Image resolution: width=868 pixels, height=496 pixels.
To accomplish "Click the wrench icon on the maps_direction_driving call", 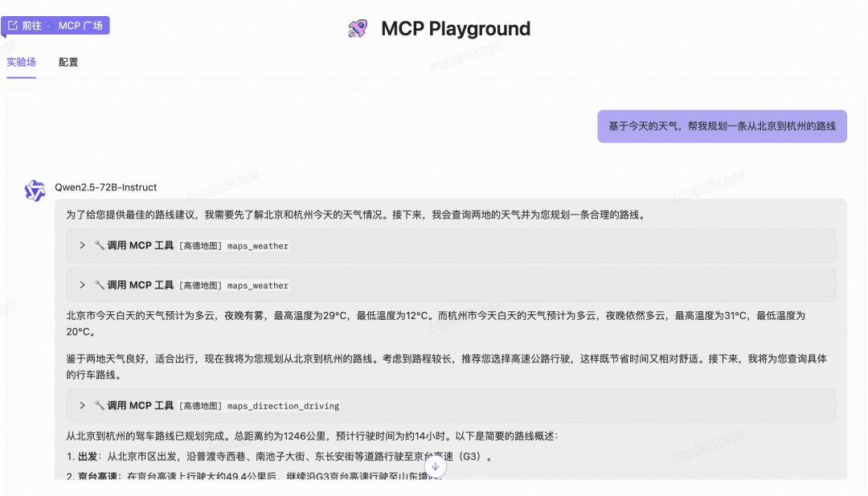I will click(100, 405).
